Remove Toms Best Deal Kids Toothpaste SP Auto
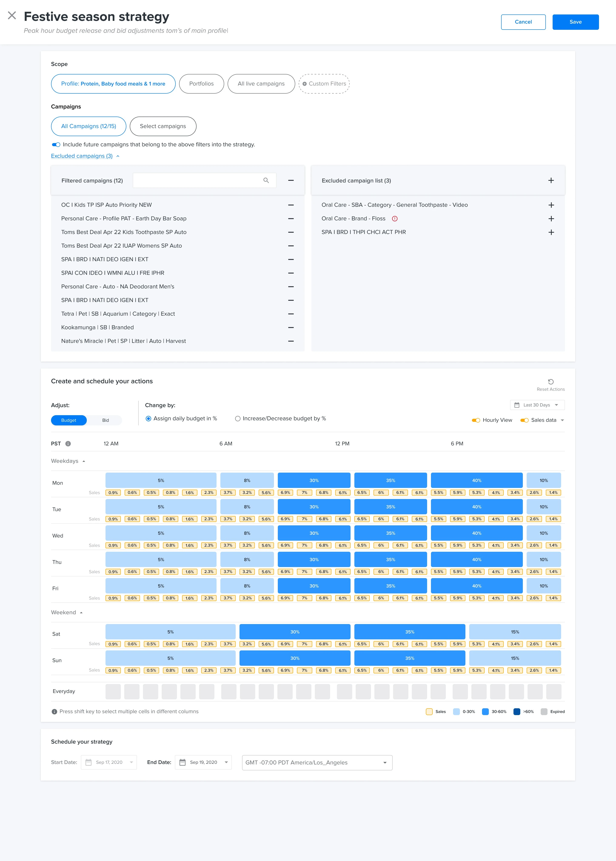Screen dimensions: 616x861 (291, 232)
